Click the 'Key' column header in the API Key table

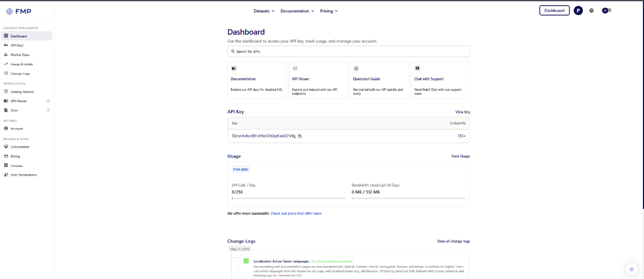click(x=234, y=123)
